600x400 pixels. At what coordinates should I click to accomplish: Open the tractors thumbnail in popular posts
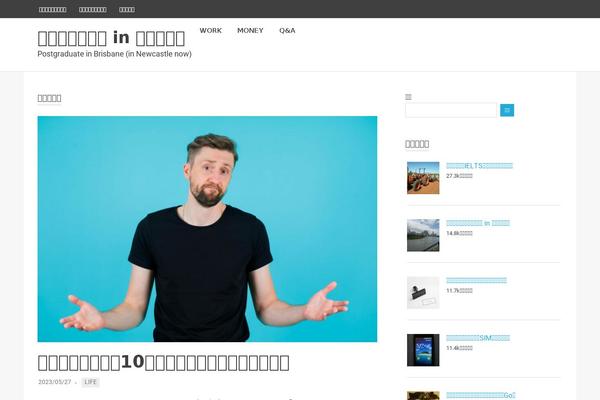tap(423, 178)
